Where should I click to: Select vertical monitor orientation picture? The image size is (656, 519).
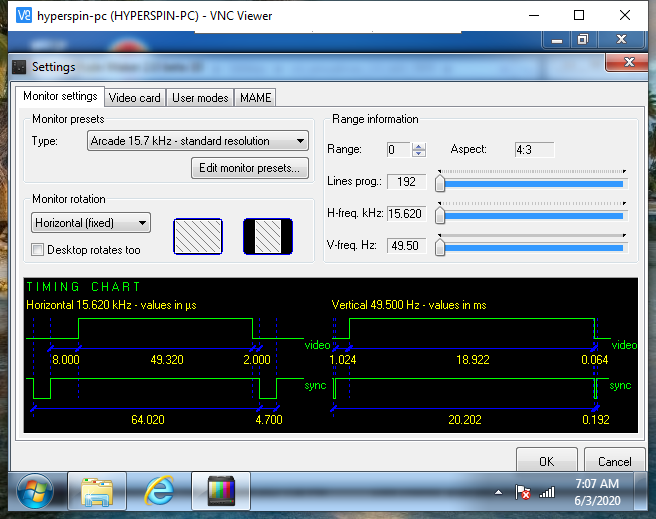[268, 236]
